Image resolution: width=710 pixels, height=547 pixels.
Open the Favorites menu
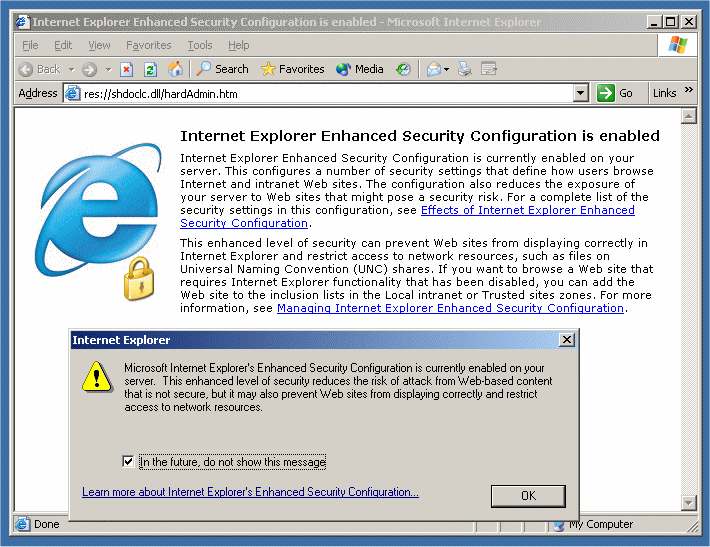coord(149,45)
